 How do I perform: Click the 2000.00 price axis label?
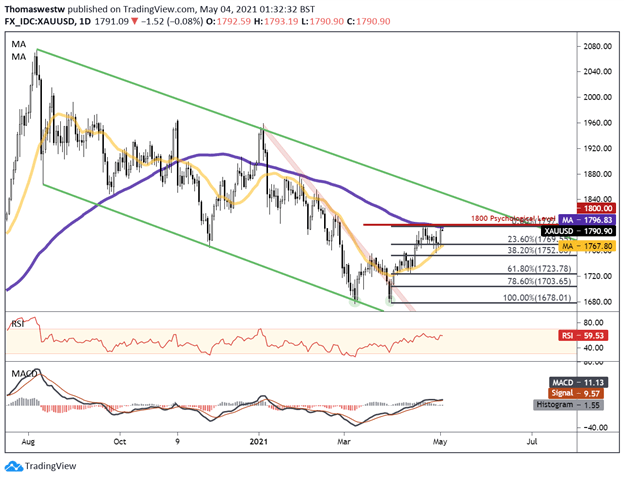pos(597,97)
